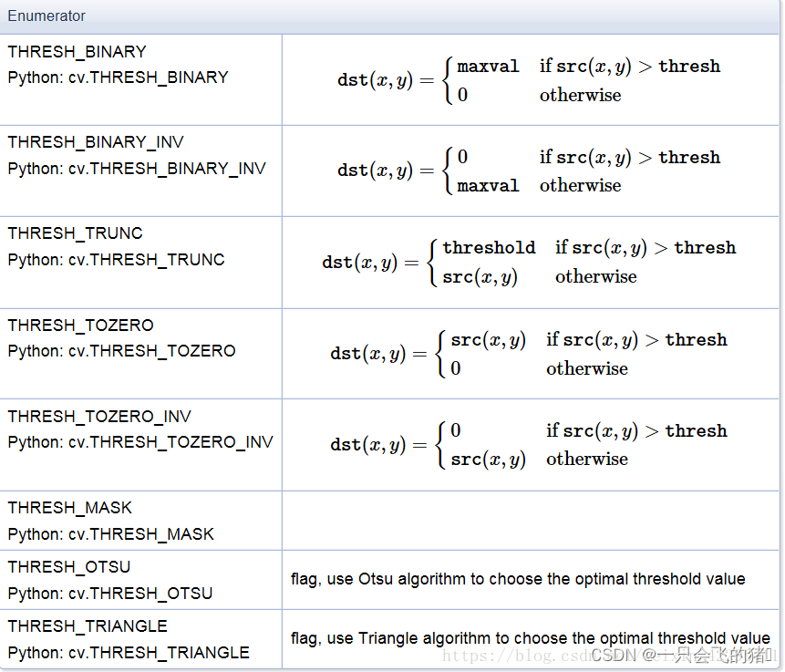Screen dimensions: 785x672
Task: Select the THRESH_TOZERO_INV enumerator name
Action: click(99, 416)
